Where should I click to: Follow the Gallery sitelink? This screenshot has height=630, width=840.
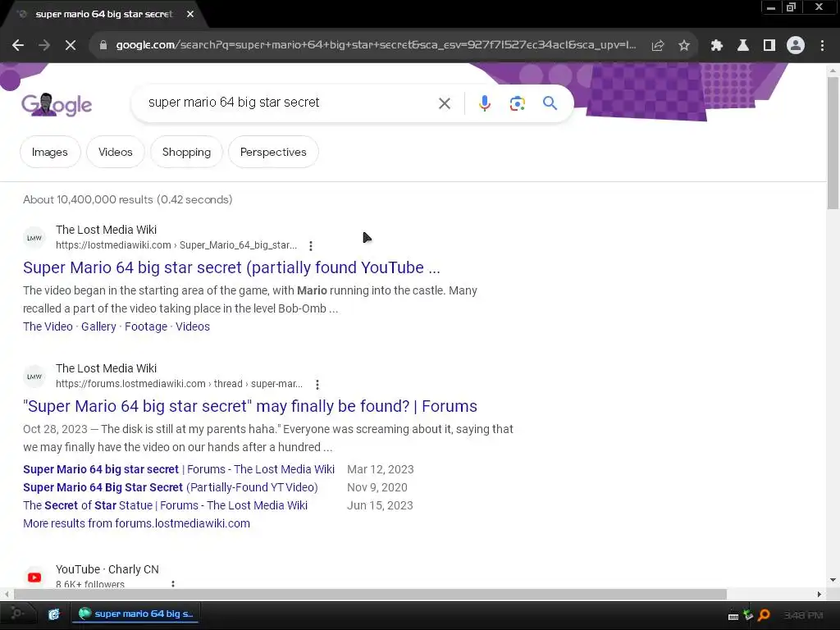98,326
